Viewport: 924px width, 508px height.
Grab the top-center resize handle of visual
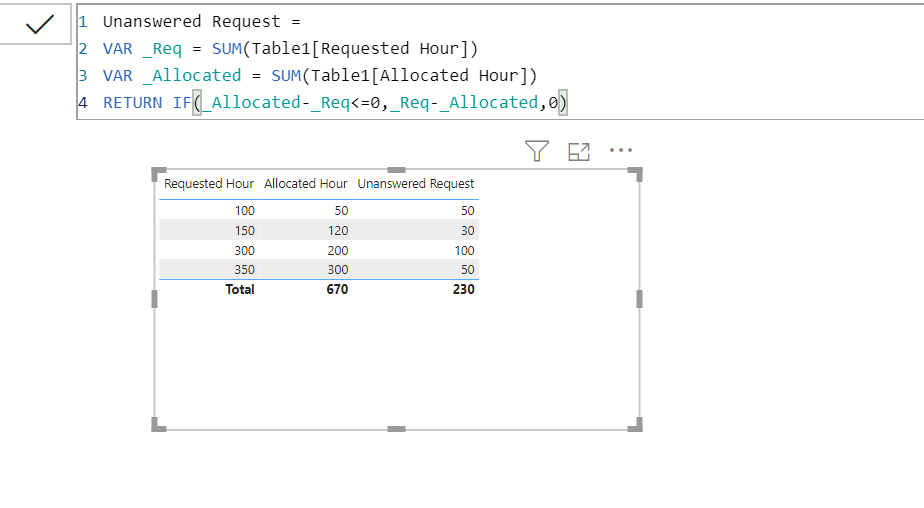(x=397, y=170)
